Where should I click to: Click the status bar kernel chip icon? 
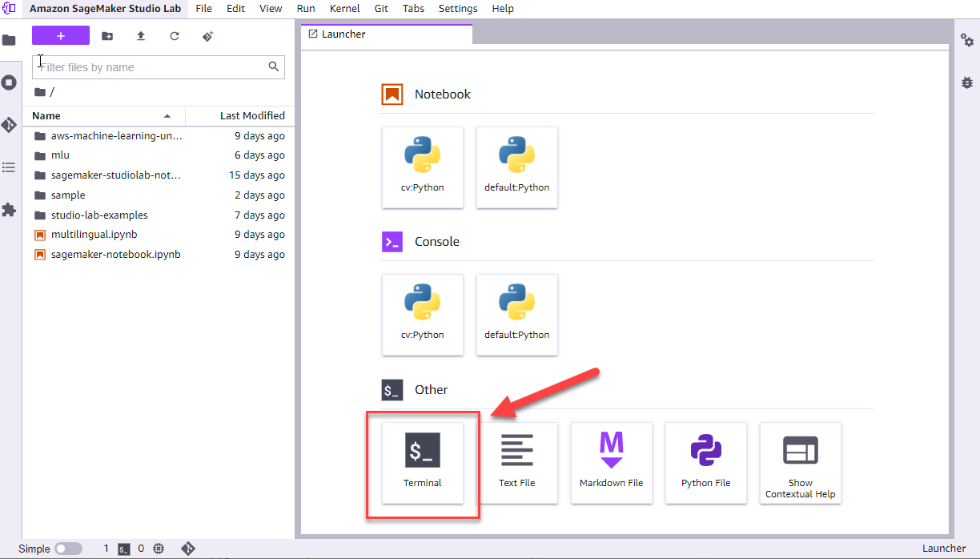click(159, 549)
